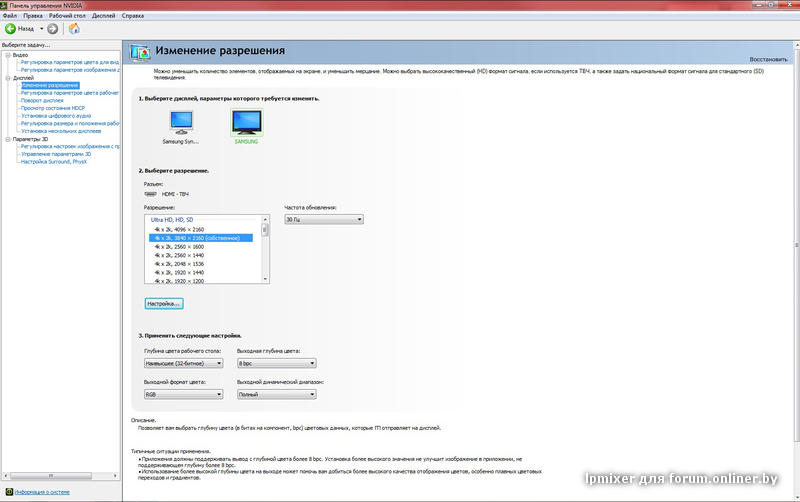Open the Дисплей menu
Viewport: 800px width, 502px height.
104,16
